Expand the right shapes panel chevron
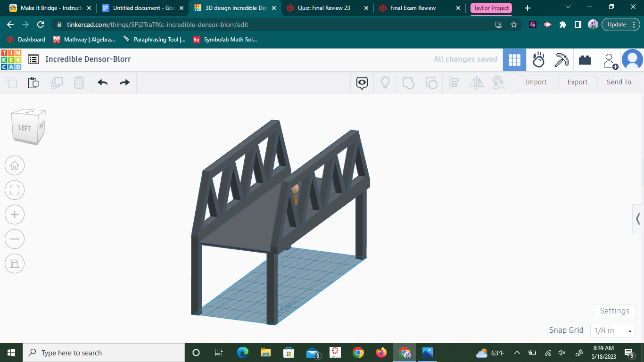Viewport: 644px width, 362px height. pyautogui.click(x=637, y=219)
